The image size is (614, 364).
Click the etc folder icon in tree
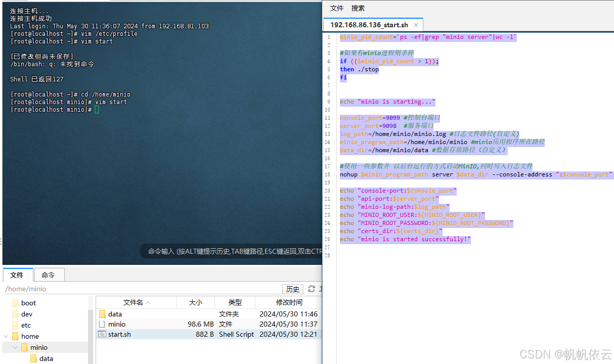pyautogui.click(x=15, y=325)
